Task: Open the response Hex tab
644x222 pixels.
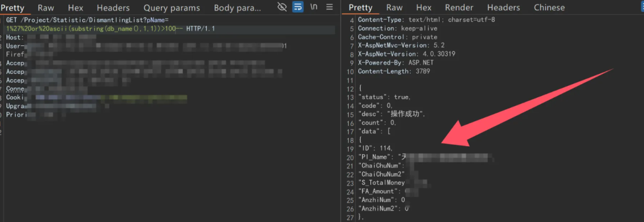Action: [424, 7]
